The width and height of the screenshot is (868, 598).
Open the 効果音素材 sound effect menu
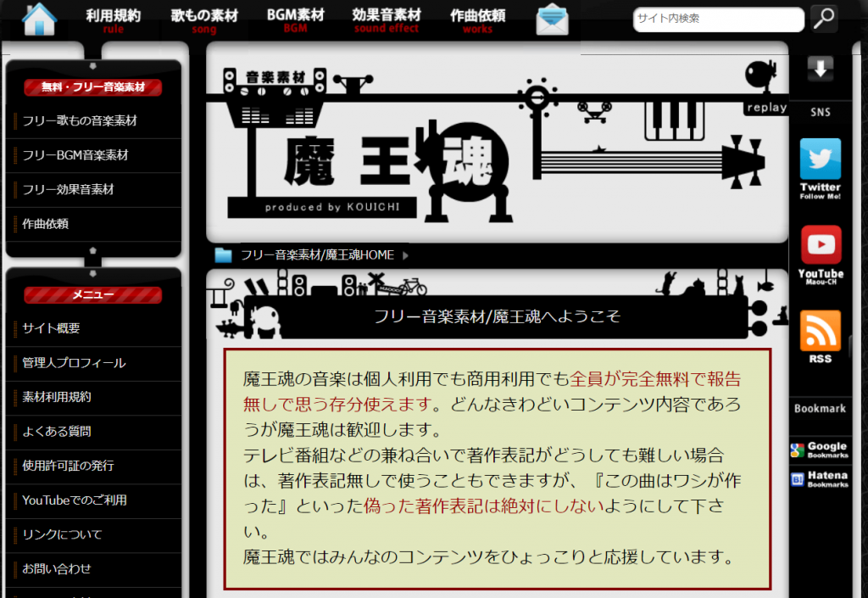pyautogui.click(x=387, y=20)
